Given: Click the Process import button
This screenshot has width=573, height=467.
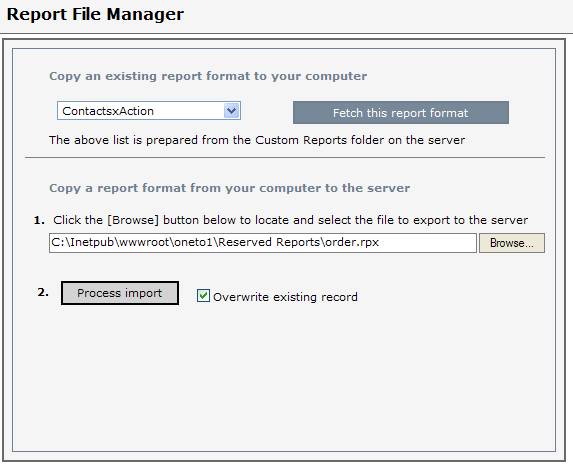Looking at the screenshot, I should point(120,293).
